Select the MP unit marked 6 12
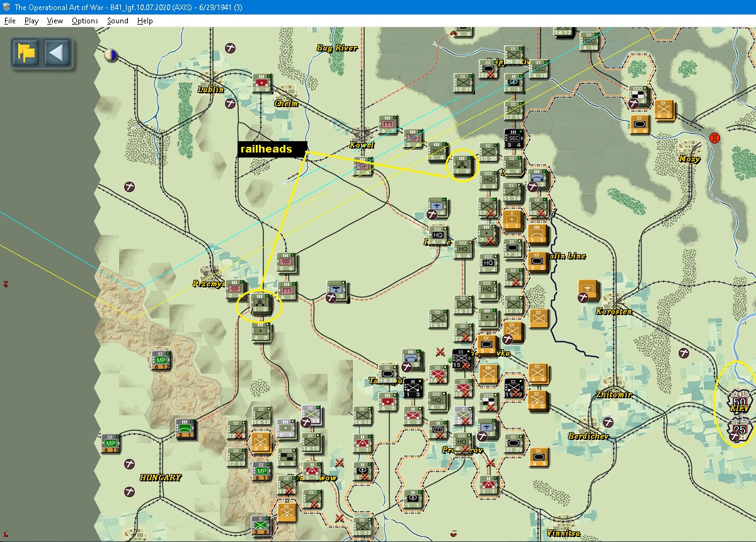The height and width of the screenshot is (542, 756). (x=161, y=360)
